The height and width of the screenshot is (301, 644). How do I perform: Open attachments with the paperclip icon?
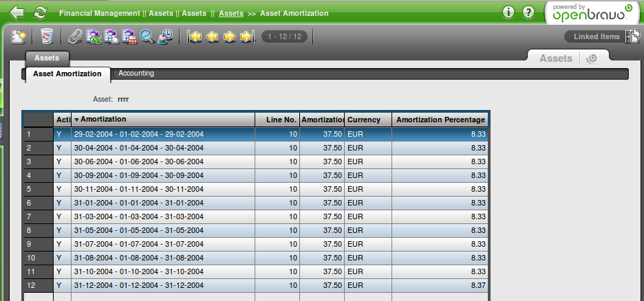click(75, 36)
